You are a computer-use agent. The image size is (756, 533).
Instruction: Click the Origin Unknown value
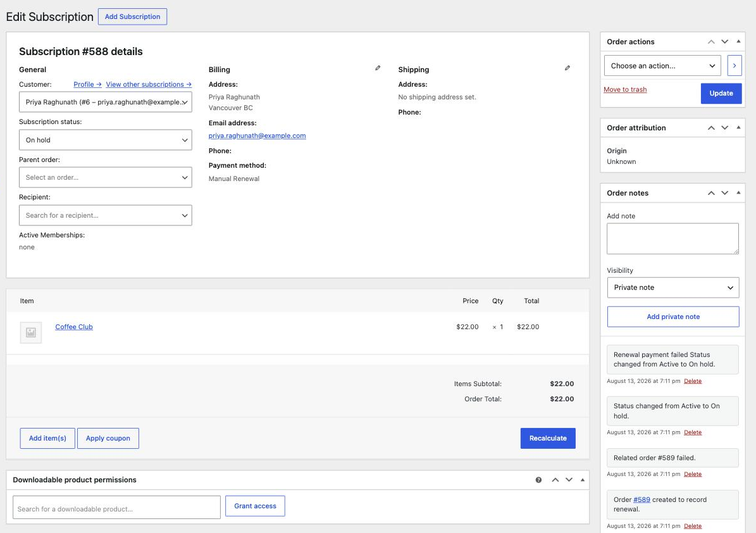point(621,161)
